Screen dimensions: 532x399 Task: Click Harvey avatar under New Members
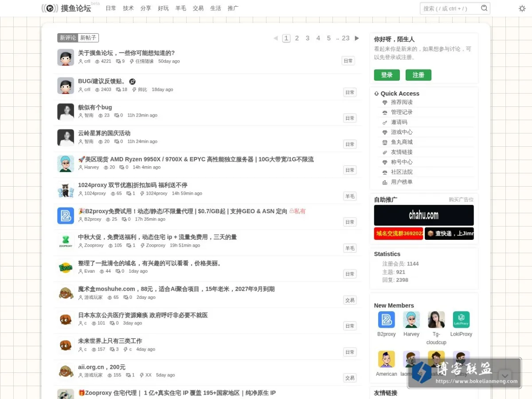(x=411, y=320)
